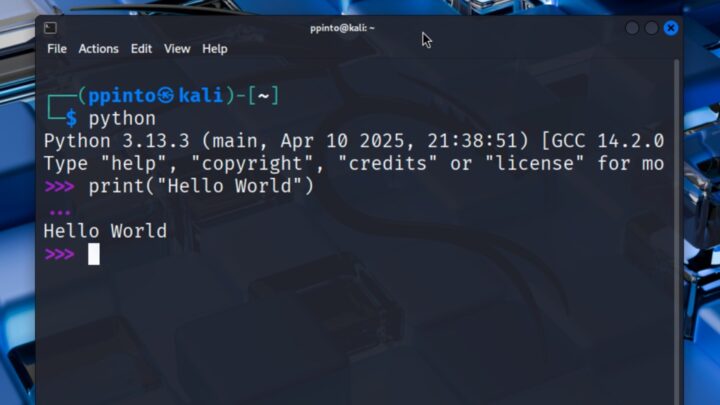Click the blue dollar sign prompt
Screen dimensions: 720x405
point(71,118)
